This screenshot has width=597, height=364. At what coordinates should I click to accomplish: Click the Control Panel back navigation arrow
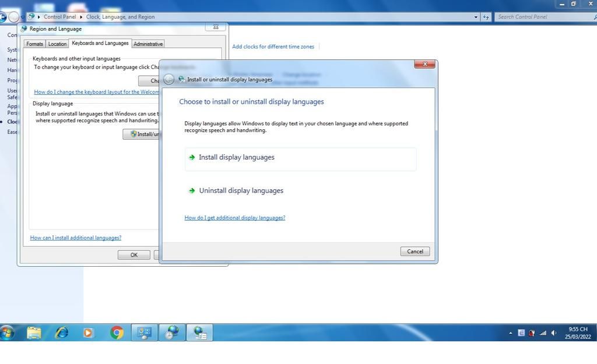pos(2,17)
